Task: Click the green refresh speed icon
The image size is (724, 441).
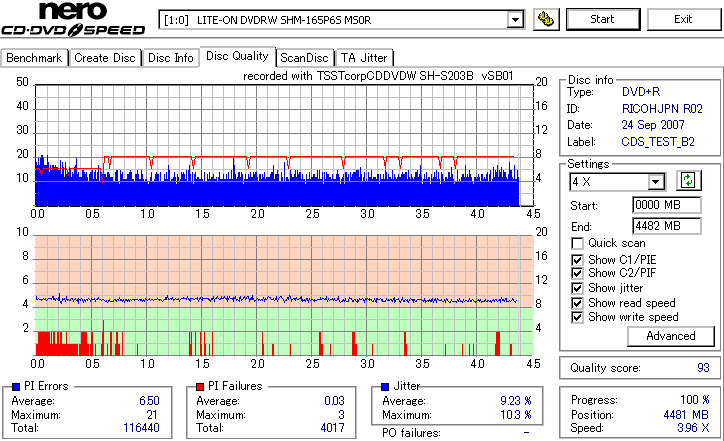Action: [x=688, y=181]
